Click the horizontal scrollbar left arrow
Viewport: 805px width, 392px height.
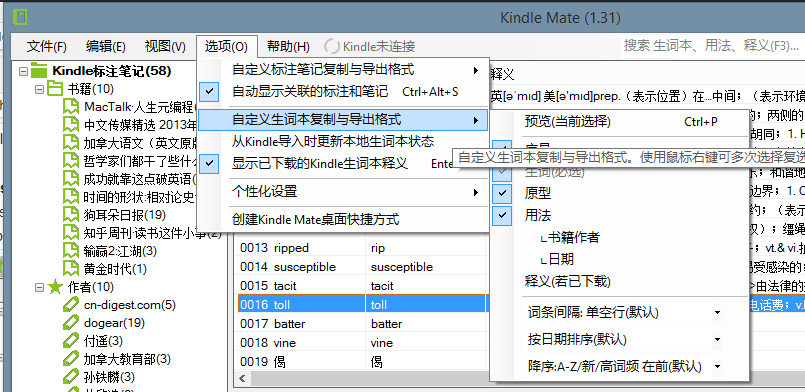pyautogui.click(x=242, y=379)
